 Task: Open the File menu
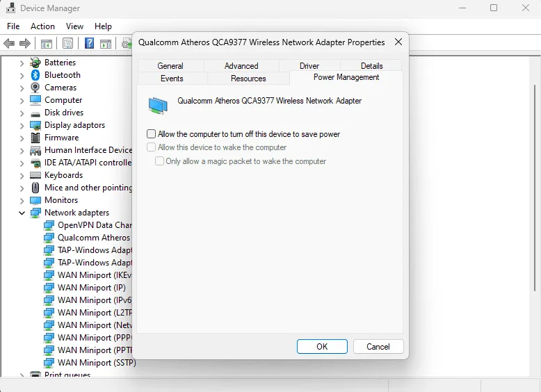coord(13,26)
